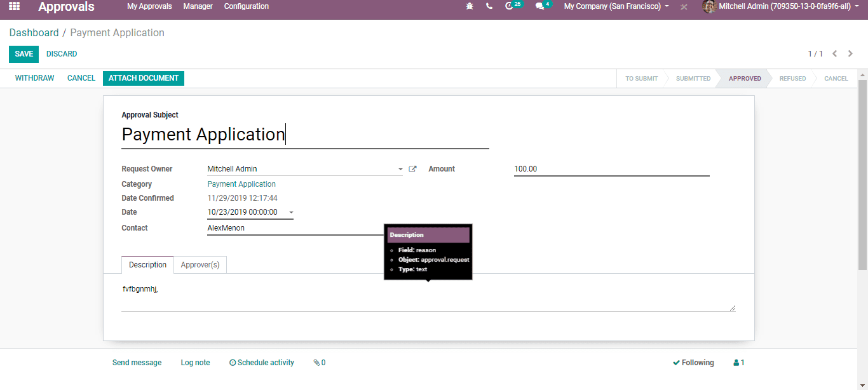Viewport: 868px width, 390px height.
Task: Open the apps grid menu icon
Action: click(x=14, y=6)
